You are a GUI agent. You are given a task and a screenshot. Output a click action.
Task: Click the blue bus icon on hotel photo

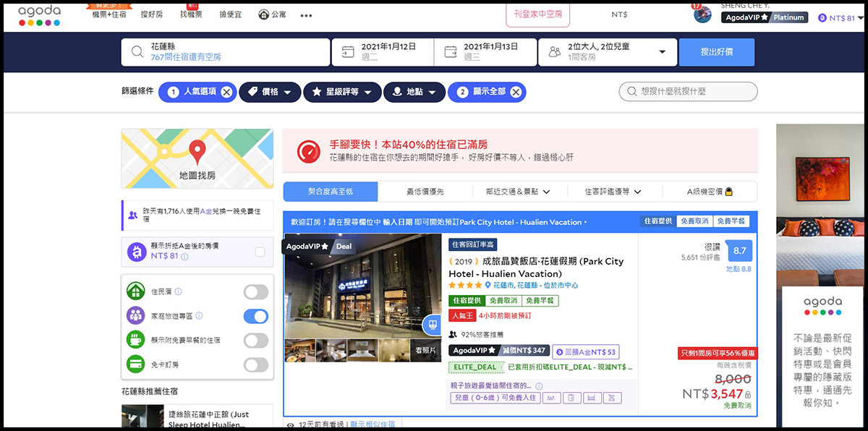tap(432, 325)
